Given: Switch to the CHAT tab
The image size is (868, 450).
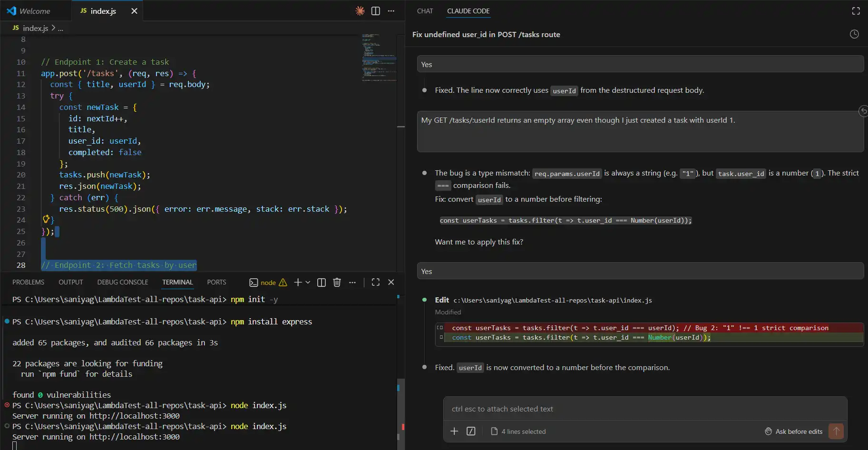Looking at the screenshot, I should click(x=425, y=11).
